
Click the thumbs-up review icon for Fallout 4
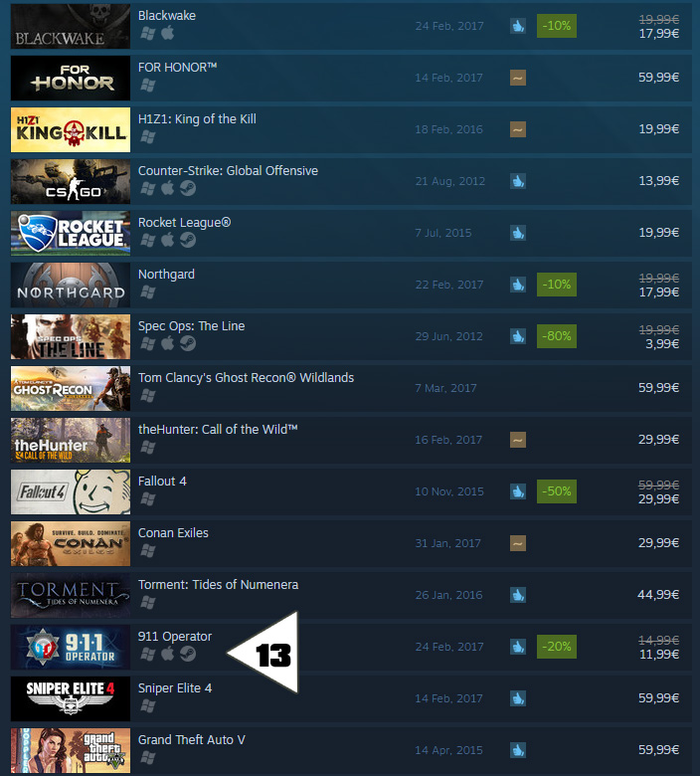[x=518, y=491]
